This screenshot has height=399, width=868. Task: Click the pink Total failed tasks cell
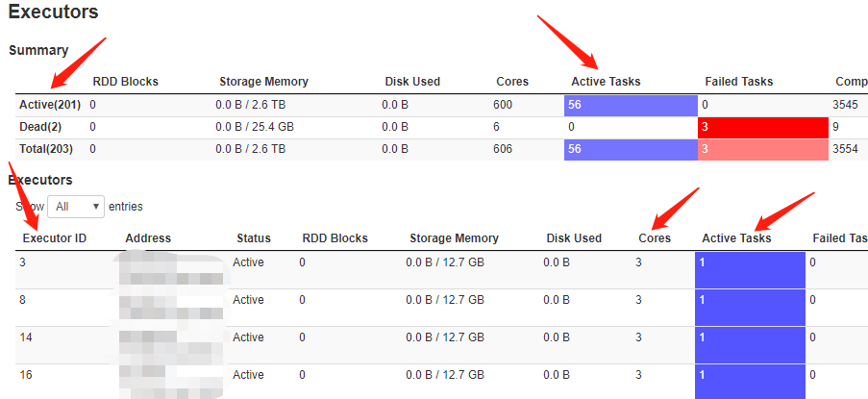tap(763, 149)
